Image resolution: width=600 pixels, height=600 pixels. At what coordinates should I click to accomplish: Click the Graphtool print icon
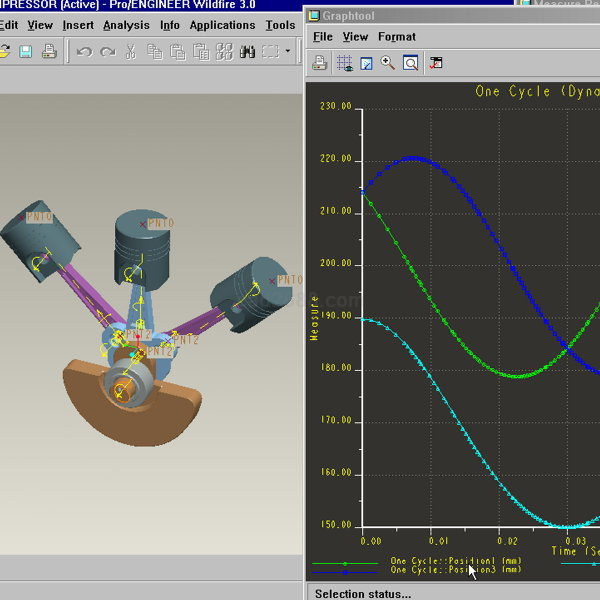[x=320, y=63]
